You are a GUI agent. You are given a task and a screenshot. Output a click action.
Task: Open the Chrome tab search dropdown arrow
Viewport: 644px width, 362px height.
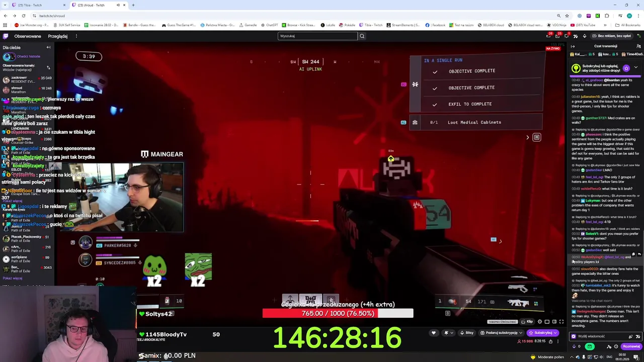pyautogui.click(x=5, y=5)
